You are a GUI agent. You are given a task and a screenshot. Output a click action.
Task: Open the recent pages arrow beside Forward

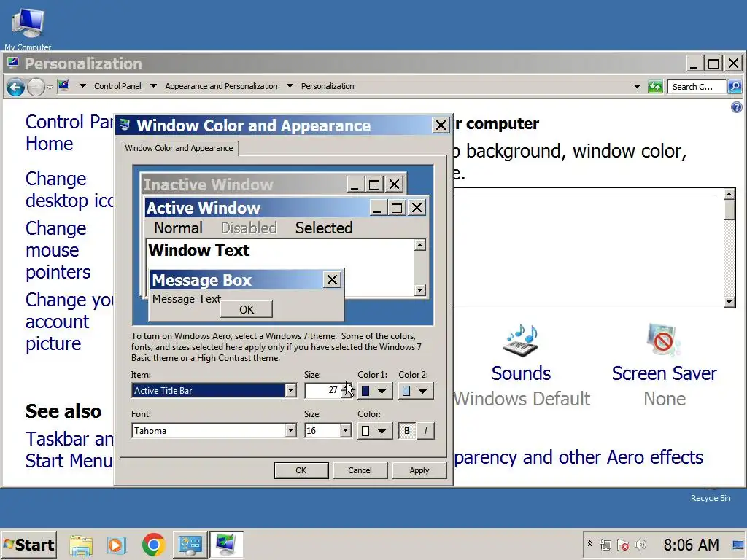point(50,87)
